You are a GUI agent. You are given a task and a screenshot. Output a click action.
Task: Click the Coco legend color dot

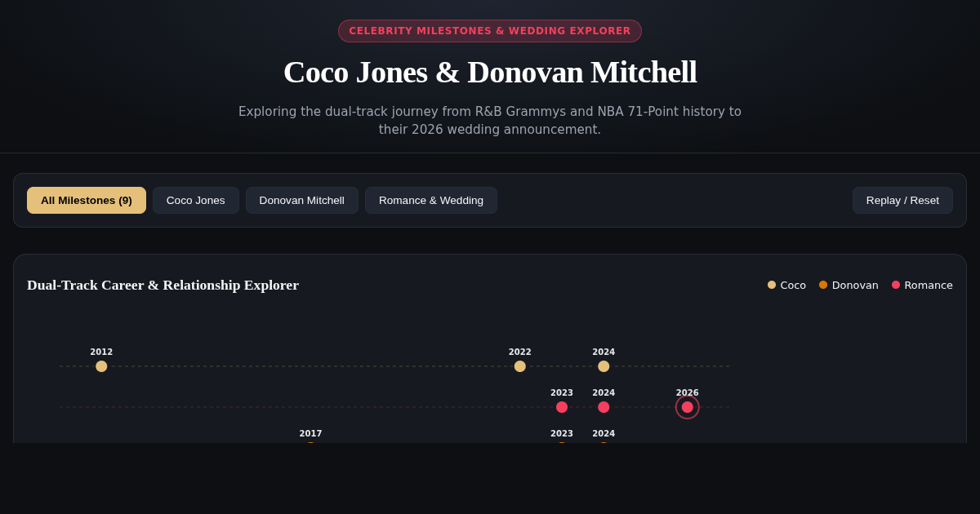coord(772,285)
